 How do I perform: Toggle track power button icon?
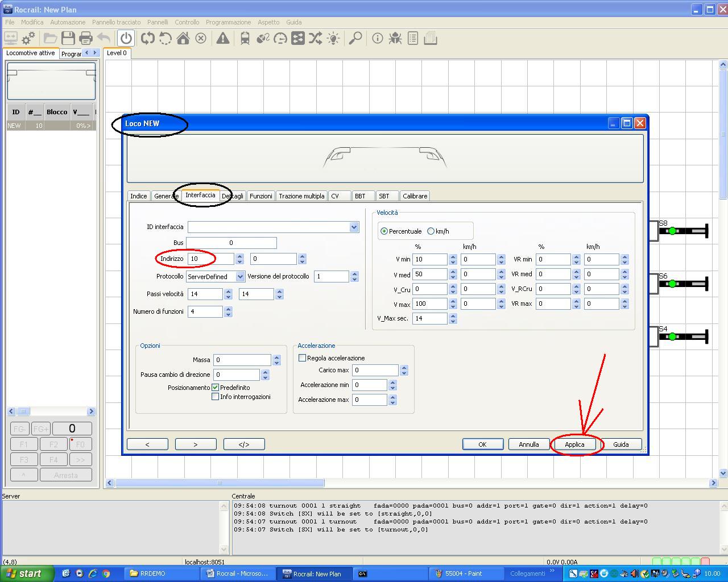click(126, 38)
